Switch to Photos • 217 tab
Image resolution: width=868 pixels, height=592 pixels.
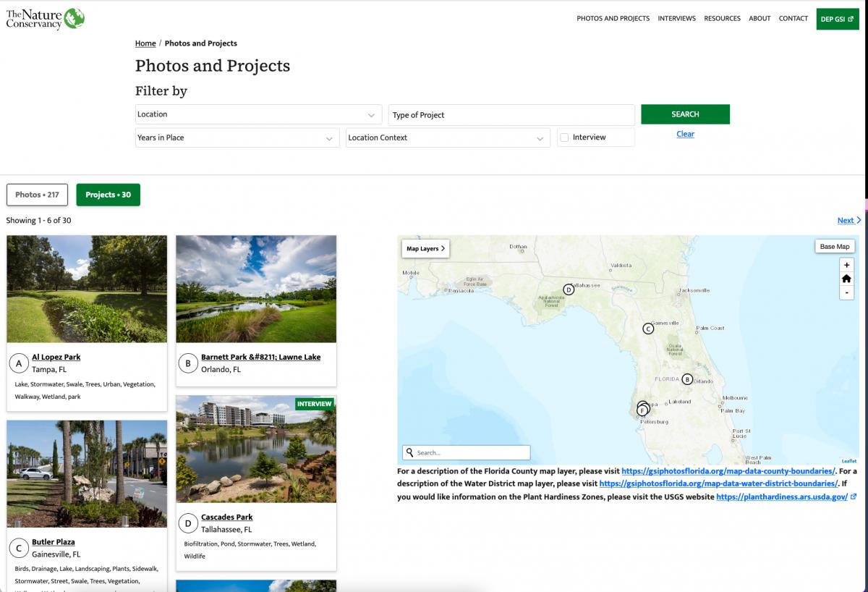tap(37, 195)
